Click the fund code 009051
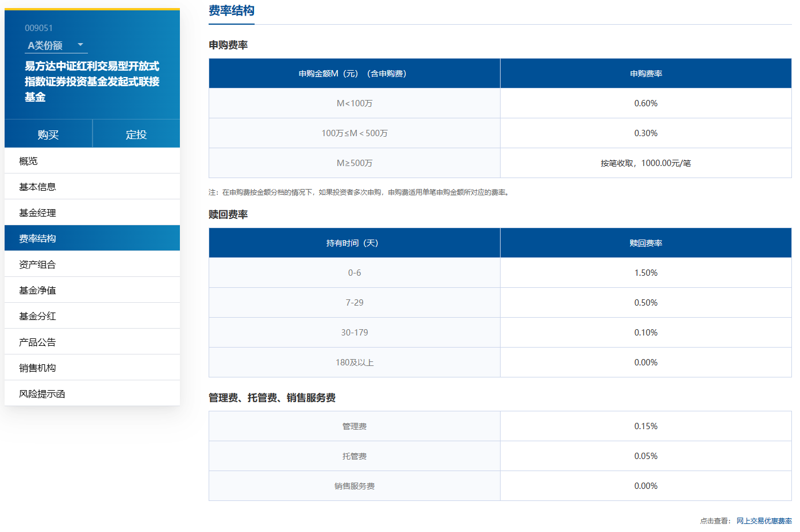800x532 pixels. tap(38, 28)
